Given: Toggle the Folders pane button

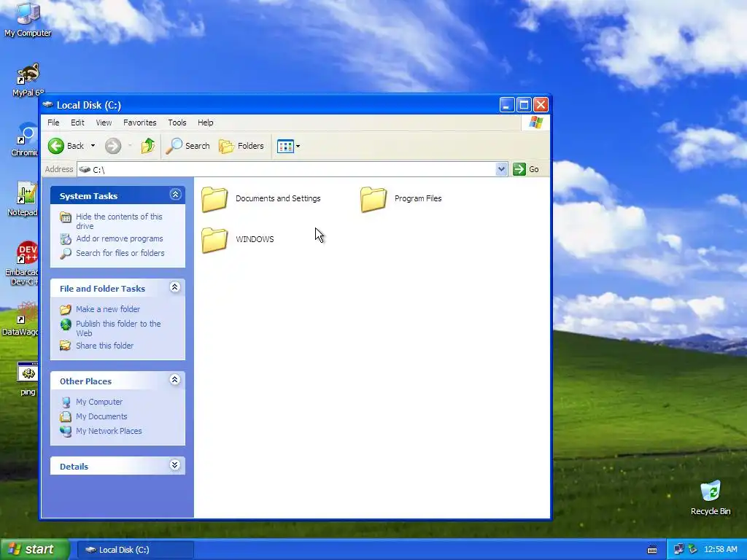Looking at the screenshot, I should click(x=241, y=146).
